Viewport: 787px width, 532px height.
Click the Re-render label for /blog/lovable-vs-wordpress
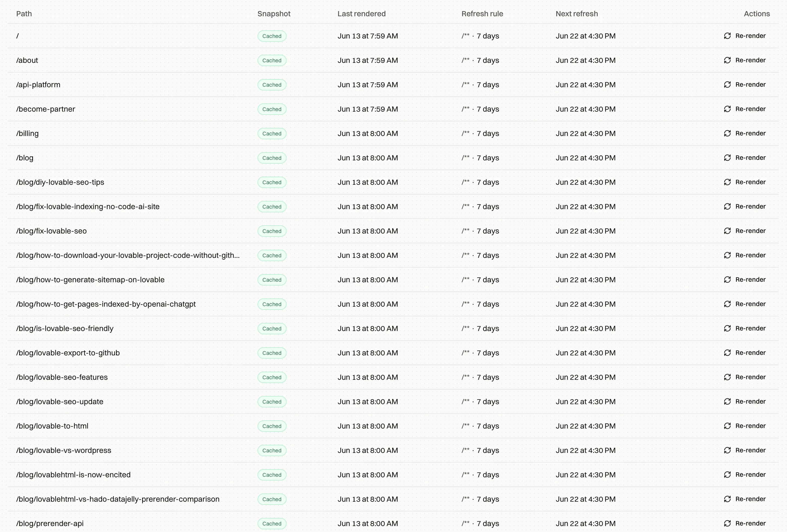[750, 450]
